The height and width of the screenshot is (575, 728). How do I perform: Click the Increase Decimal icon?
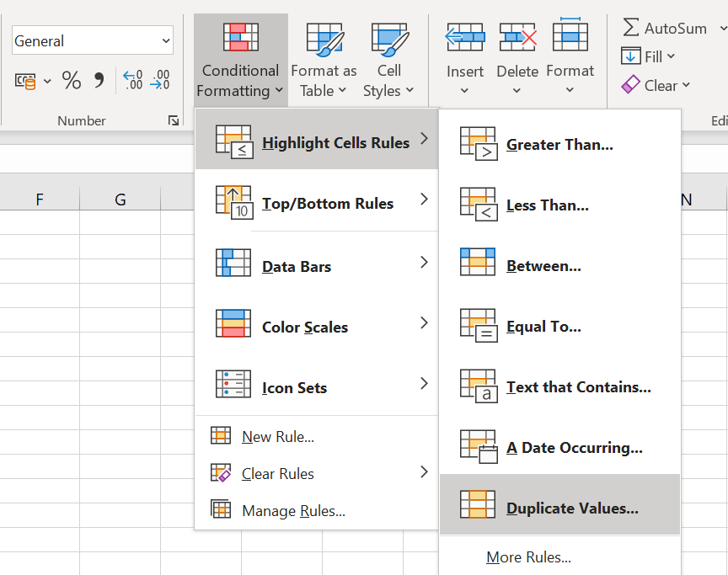coord(132,81)
